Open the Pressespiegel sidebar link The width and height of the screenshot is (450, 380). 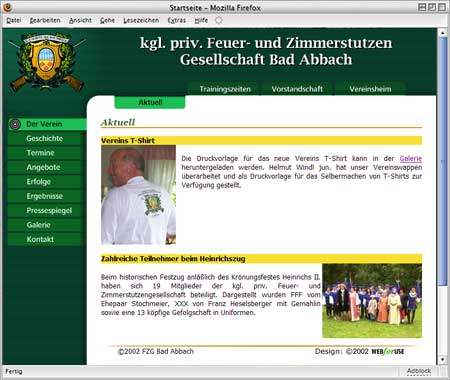coord(44,210)
